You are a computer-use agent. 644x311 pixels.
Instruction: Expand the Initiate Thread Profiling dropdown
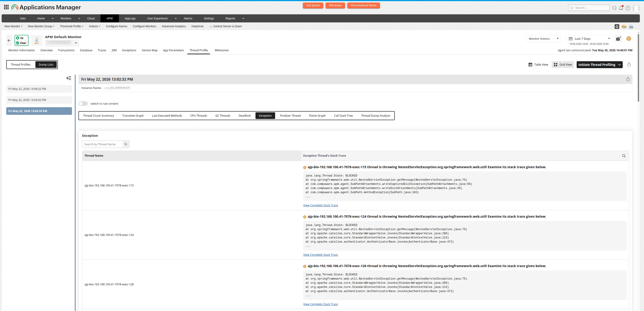point(619,65)
